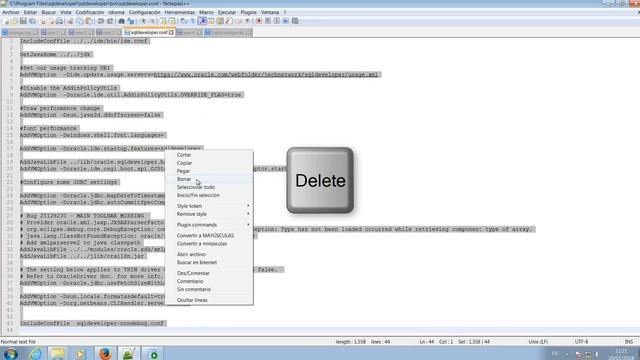Click the Zoom In toolbar icon
The image size is (640, 360).
[x=143, y=21]
